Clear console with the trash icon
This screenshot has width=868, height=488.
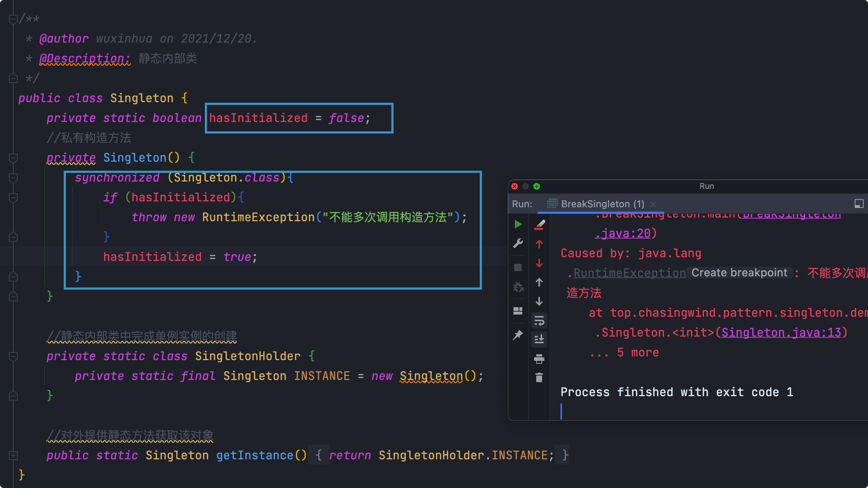tap(539, 377)
